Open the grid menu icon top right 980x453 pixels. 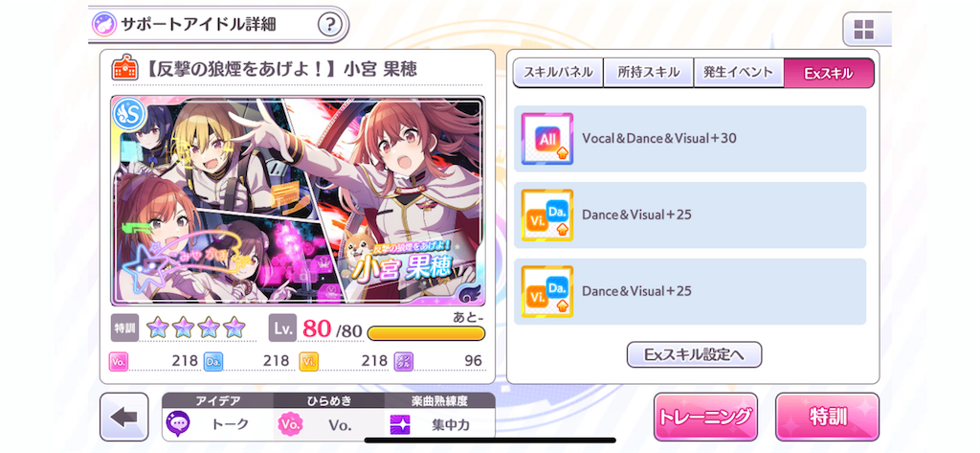pos(864,29)
